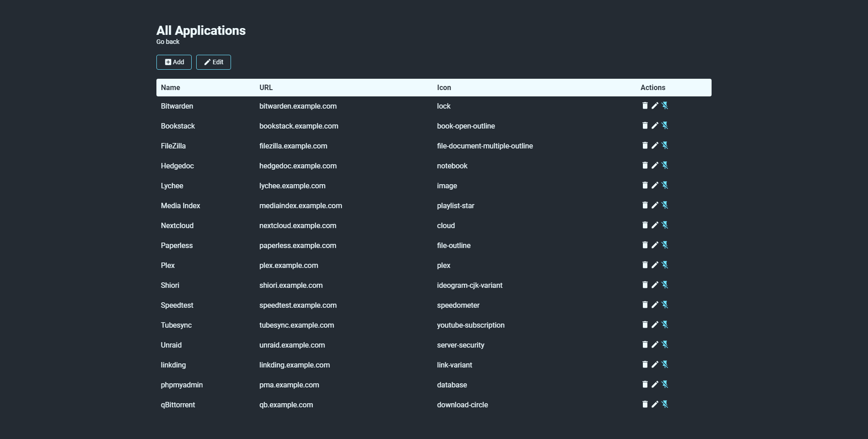Edit the Nextcloud application entry
Screen dimensions: 868x439
655,225
